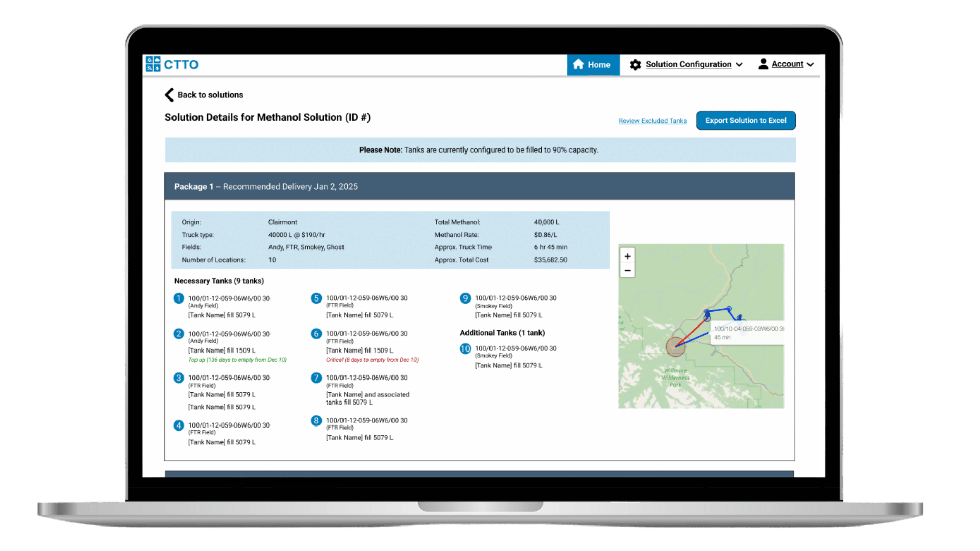980x551 pixels.
Task: Go to the Home tab
Action: [593, 65]
